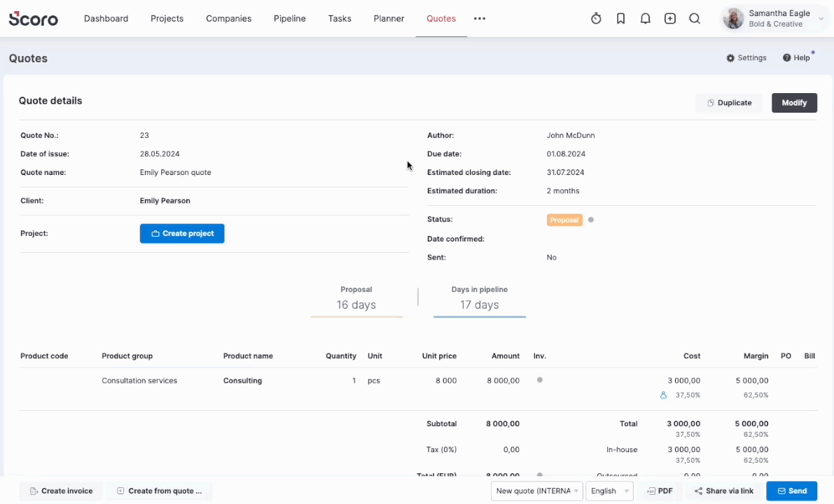834x504 pixels.
Task: Open the English language dropdown
Action: tap(609, 491)
